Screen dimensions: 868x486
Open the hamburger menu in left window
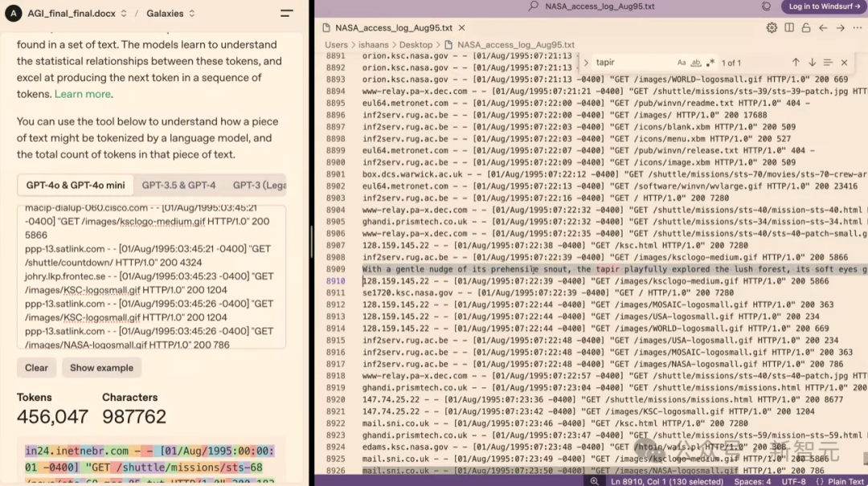pos(287,14)
